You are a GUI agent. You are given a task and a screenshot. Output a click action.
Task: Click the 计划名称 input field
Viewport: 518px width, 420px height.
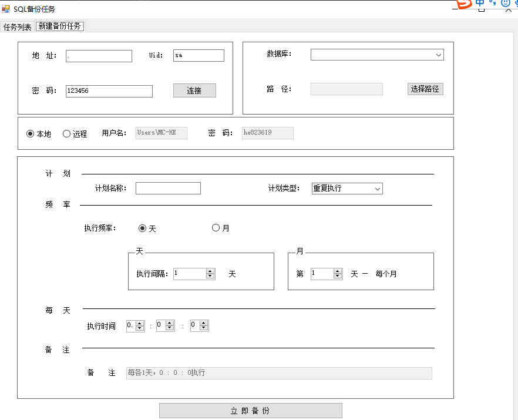pyautogui.click(x=168, y=189)
